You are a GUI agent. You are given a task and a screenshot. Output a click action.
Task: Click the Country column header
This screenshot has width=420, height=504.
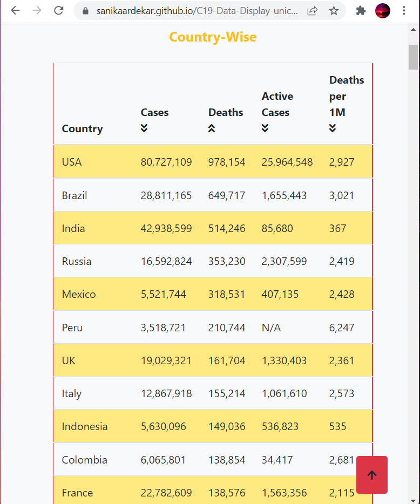click(83, 128)
